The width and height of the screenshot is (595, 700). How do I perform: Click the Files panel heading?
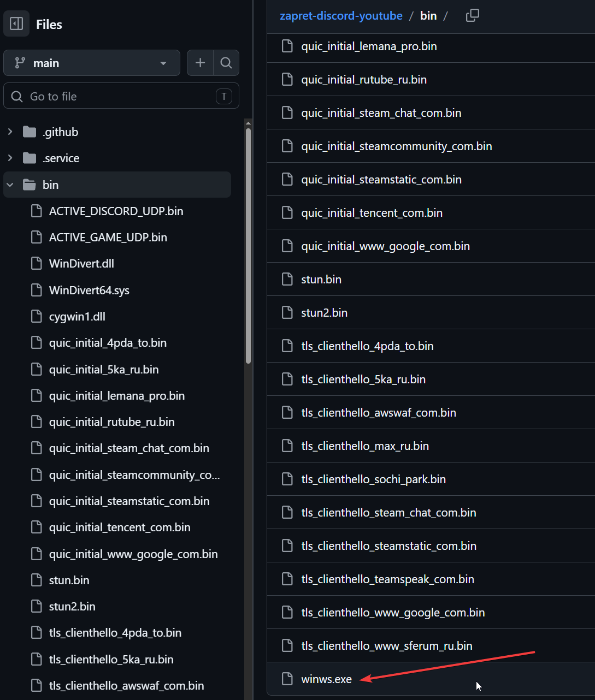[49, 24]
